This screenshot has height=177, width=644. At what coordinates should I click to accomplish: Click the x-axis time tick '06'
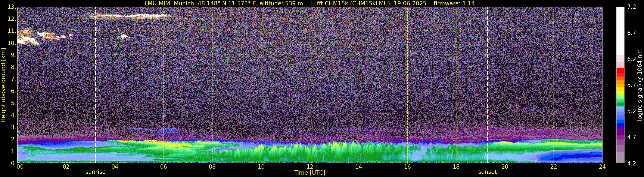[163, 167]
